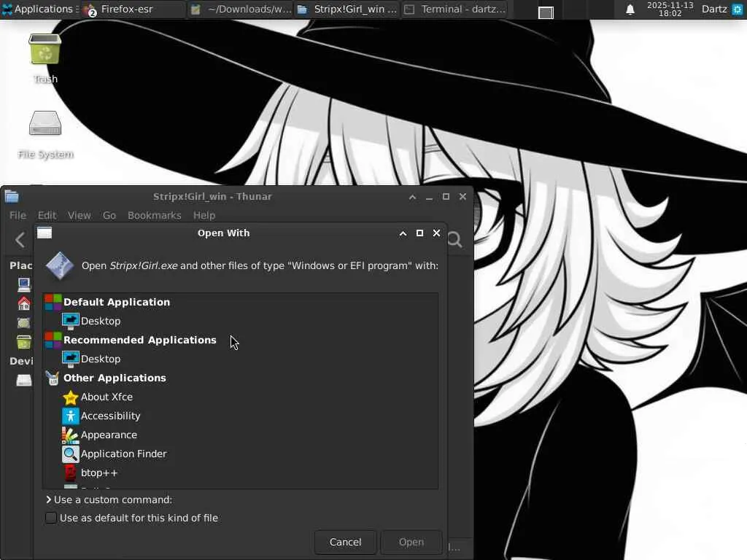Select btop++ in the application list

(x=241, y=472)
